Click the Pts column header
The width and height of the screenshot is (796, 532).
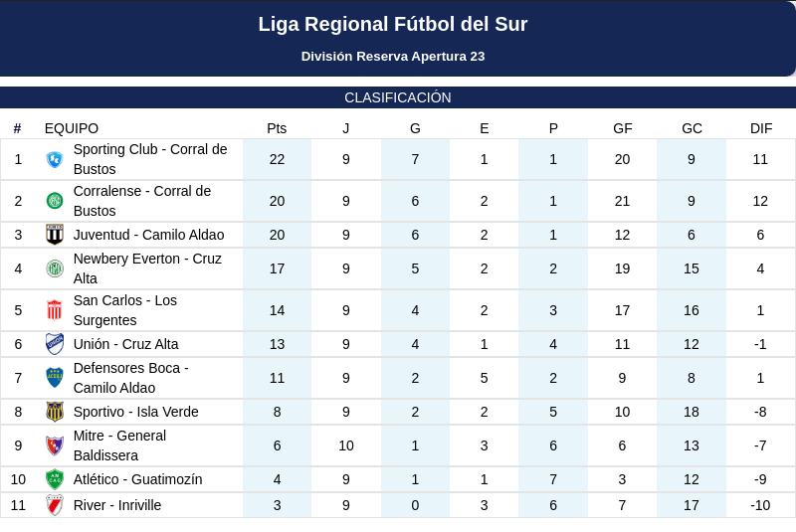click(x=277, y=128)
